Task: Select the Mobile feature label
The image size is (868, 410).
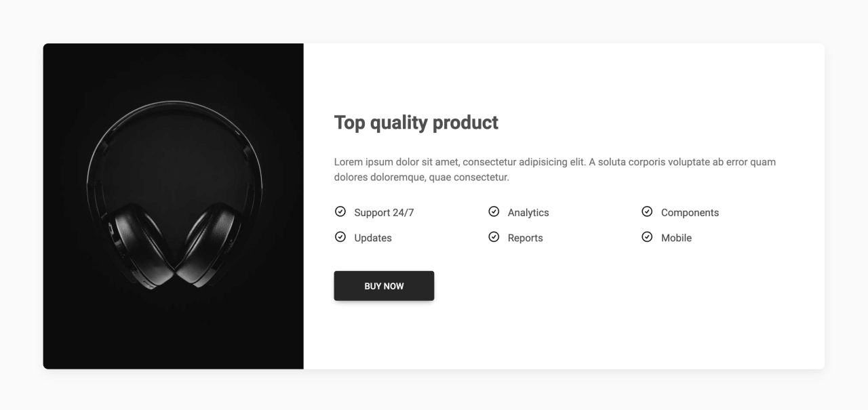Action: [x=676, y=239]
